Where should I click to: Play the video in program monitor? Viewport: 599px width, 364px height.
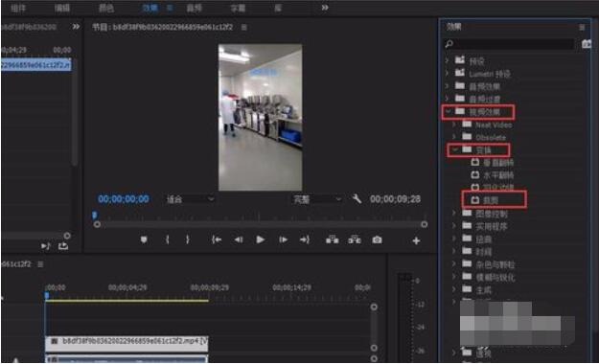point(261,239)
